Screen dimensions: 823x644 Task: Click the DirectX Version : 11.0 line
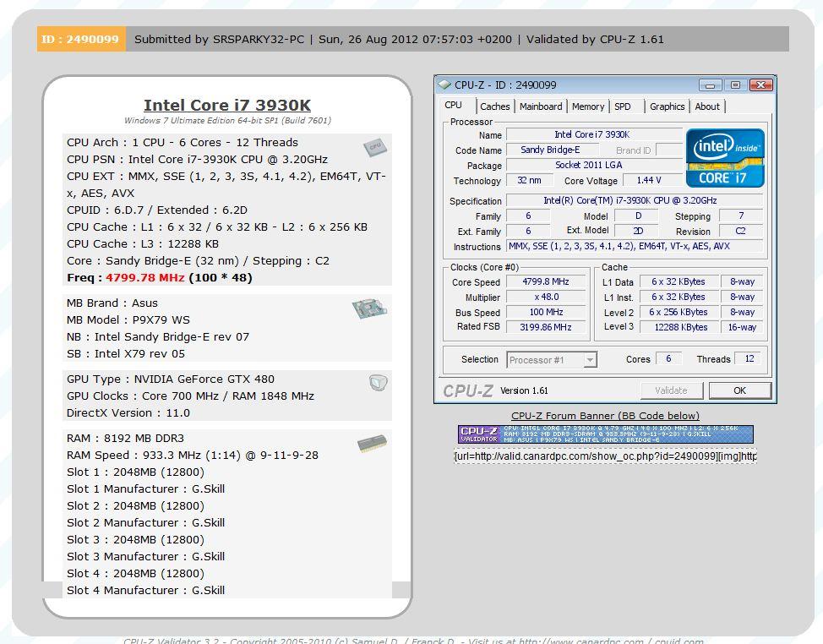128,413
